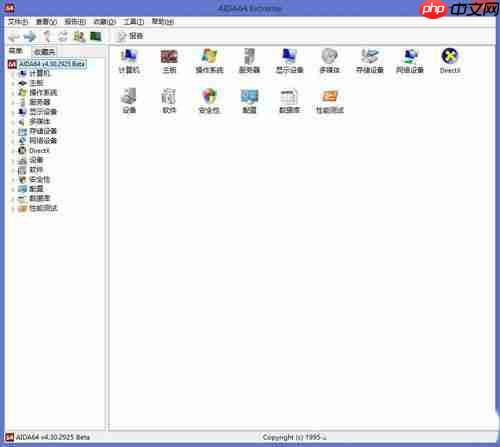Expand the 操作系统 tree node arrow
Screen dimensions: 500x447
[13, 93]
